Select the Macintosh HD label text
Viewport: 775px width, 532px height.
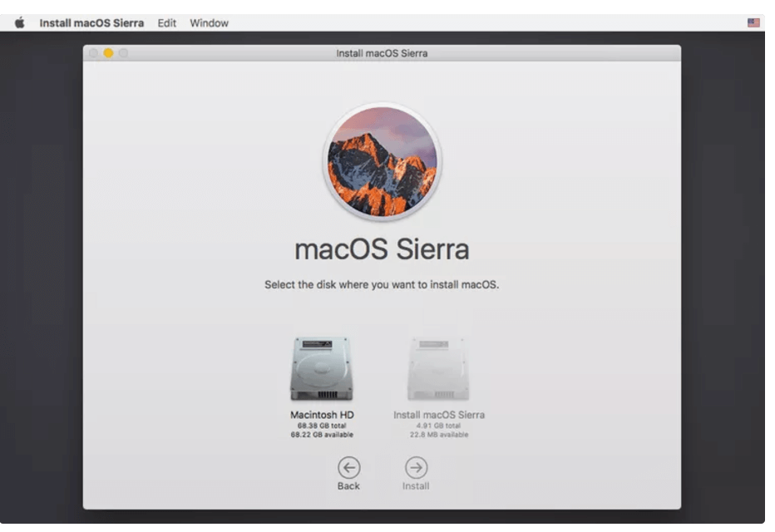point(324,413)
